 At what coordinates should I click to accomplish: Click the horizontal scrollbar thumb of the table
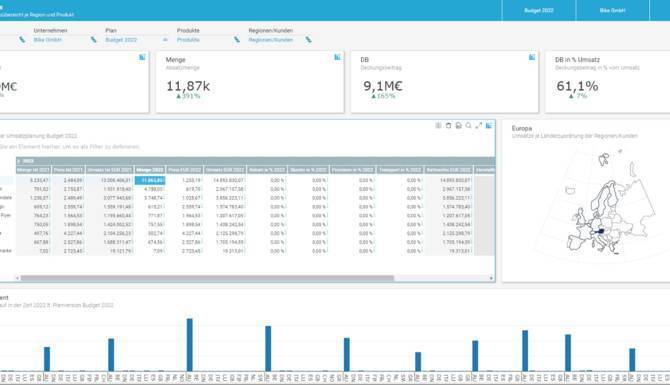tap(207, 278)
